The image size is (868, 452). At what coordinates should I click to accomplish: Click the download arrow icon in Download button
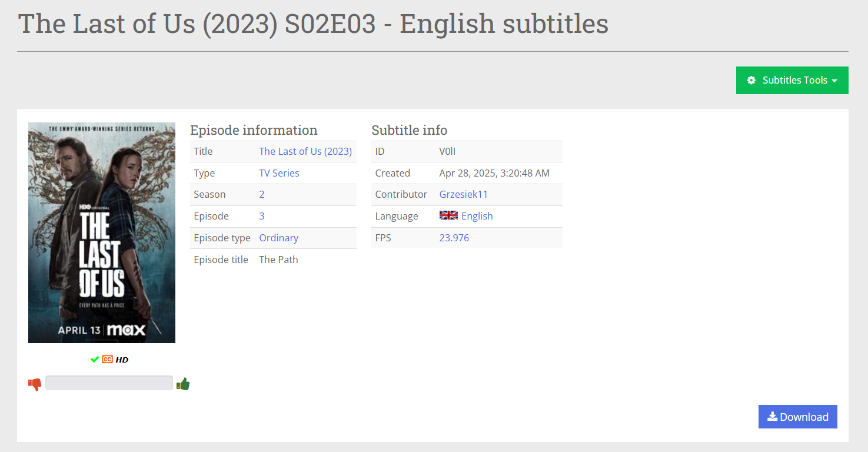[x=773, y=416]
